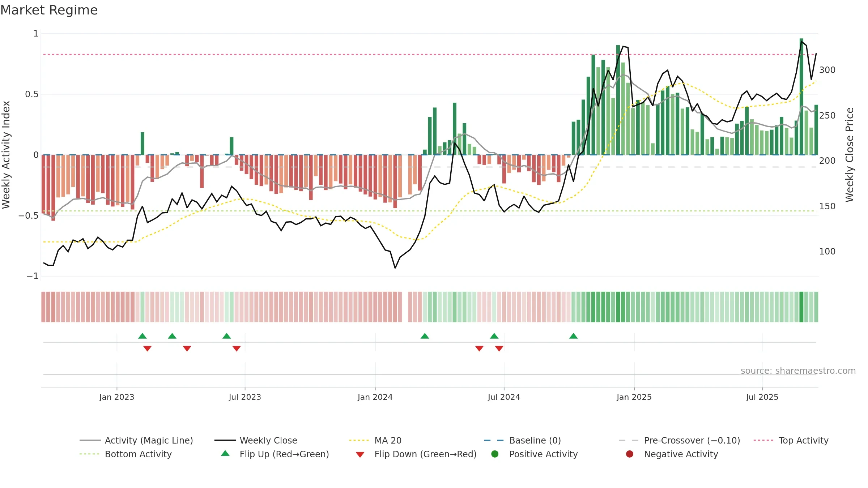
Task: Toggle Activity (Magic Line) legend entry
Action: (136, 440)
